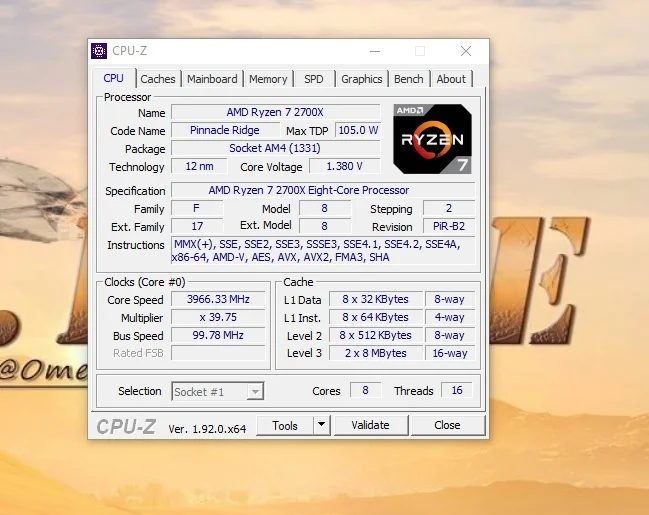Click the L1 Data value 8 x 32 KBytes
This screenshot has height=515, width=649.
(x=376, y=299)
